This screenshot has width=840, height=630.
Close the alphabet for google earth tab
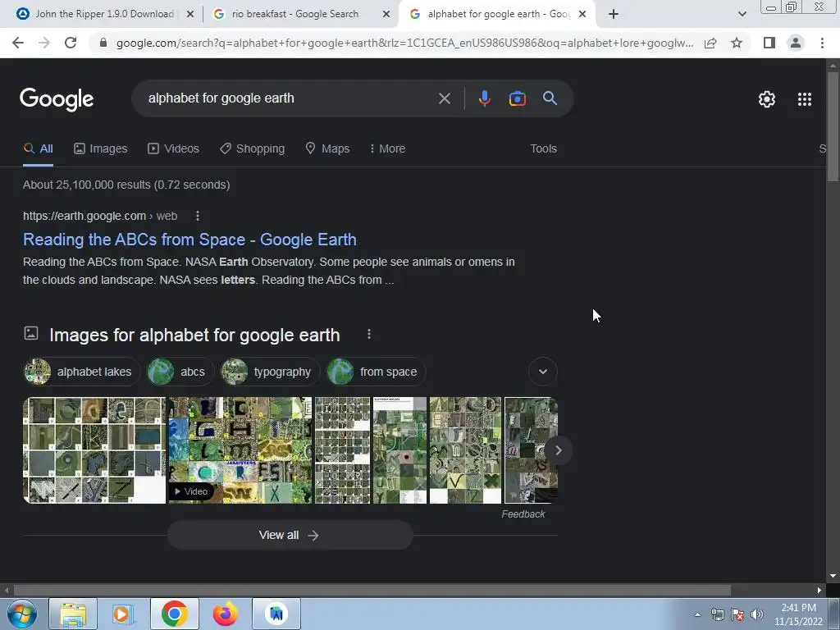coord(583,14)
